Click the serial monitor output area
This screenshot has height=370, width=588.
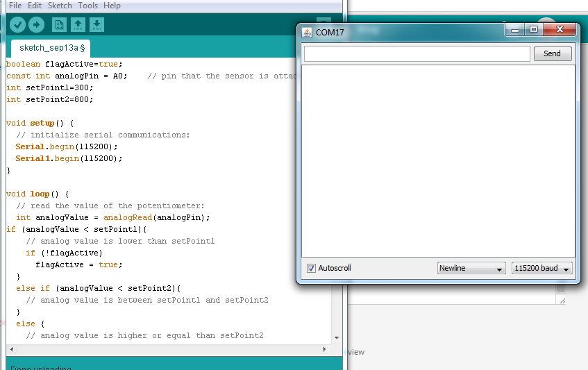tap(438, 161)
